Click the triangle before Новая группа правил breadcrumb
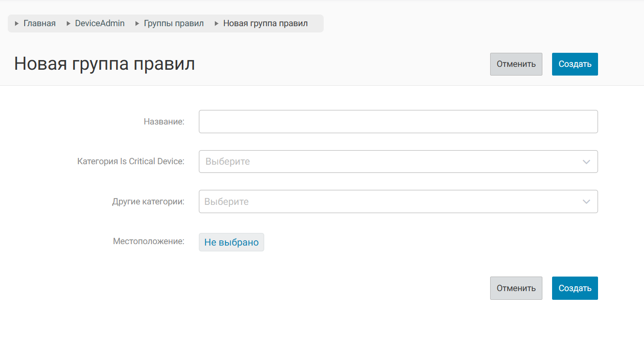Screen dimensions: 644x340 (x=217, y=23)
